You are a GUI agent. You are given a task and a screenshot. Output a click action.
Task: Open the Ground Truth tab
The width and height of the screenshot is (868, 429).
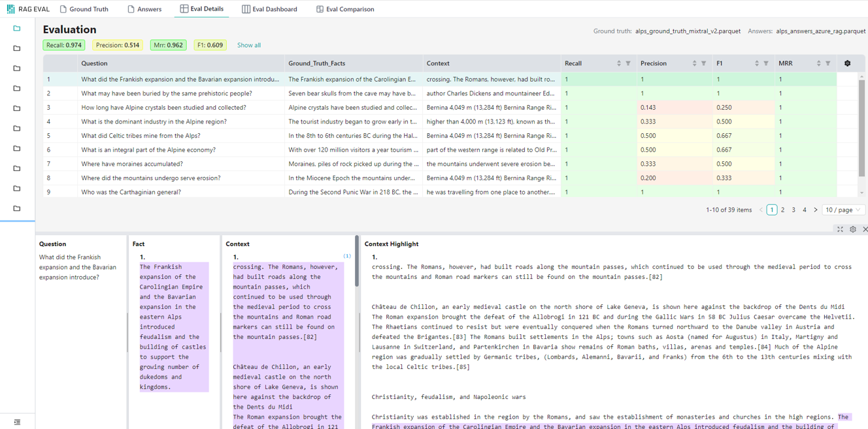point(84,9)
